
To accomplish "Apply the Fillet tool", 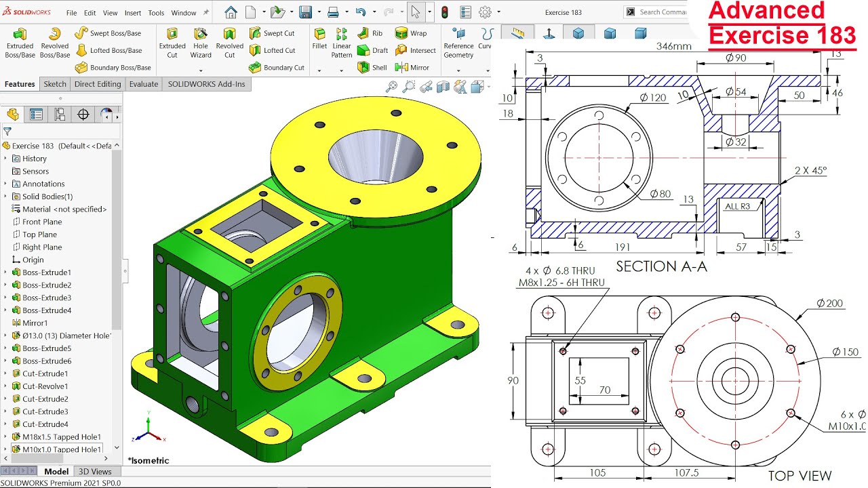I will pyautogui.click(x=319, y=39).
